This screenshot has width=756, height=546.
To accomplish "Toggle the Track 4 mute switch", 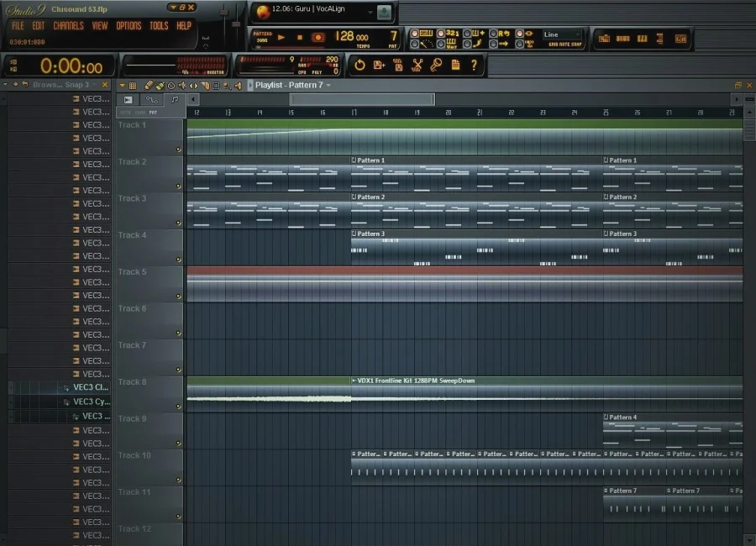I will pyautogui.click(x=178, y=260).
